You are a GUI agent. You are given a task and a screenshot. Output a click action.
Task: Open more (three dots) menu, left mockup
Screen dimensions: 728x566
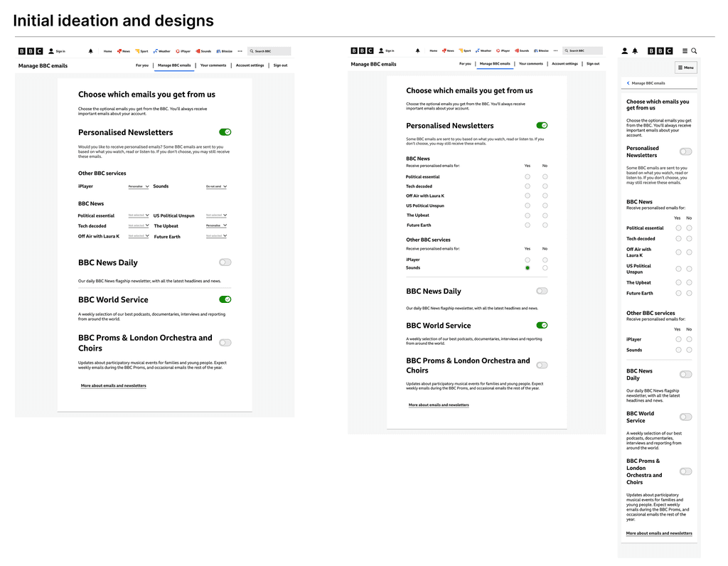pos(240,51)
